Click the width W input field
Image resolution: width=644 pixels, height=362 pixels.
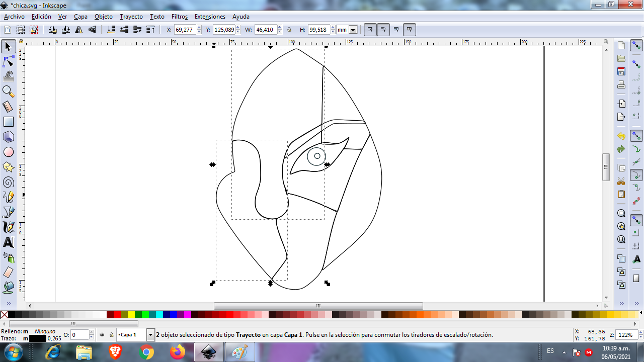coord(265,30)
